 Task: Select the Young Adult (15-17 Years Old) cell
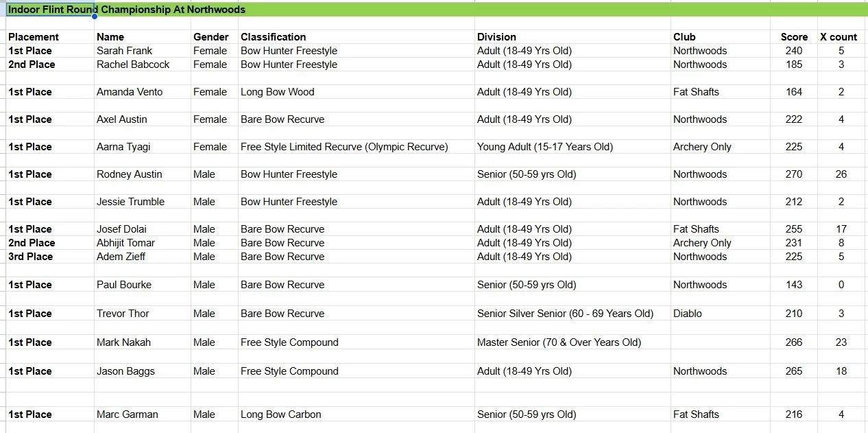[572, 147]
